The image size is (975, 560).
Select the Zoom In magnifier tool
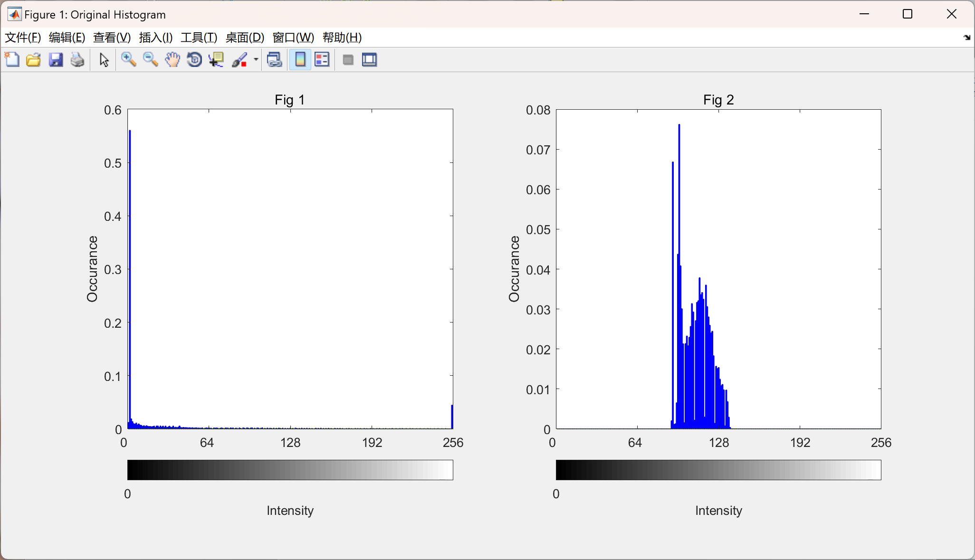[x=128, y=60]
